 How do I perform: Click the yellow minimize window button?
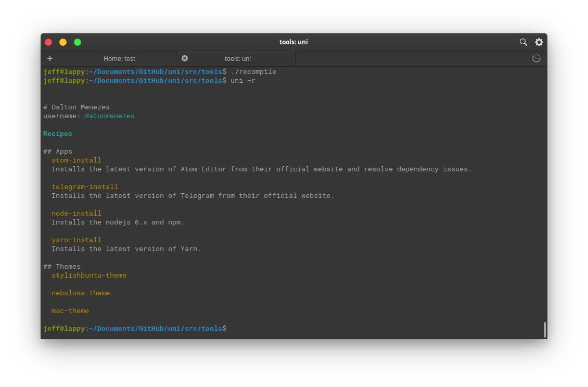[63, 42]
